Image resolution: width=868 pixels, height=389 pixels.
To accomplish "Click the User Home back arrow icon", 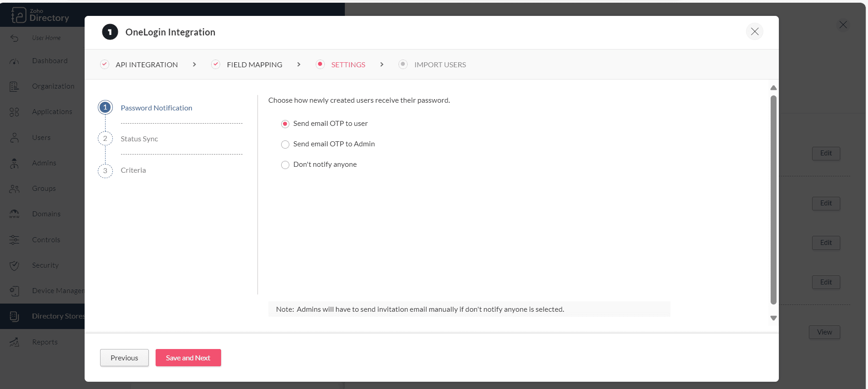I will coord(15,38).
